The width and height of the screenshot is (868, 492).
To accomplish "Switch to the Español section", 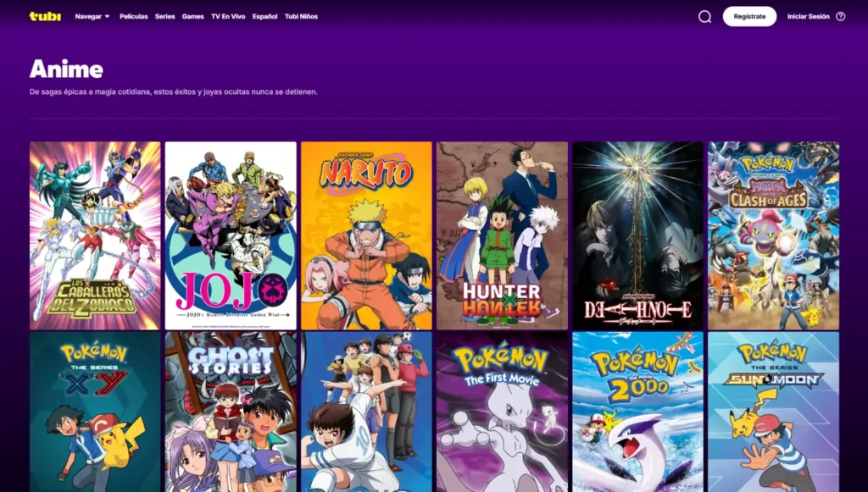I will point(264,17).
